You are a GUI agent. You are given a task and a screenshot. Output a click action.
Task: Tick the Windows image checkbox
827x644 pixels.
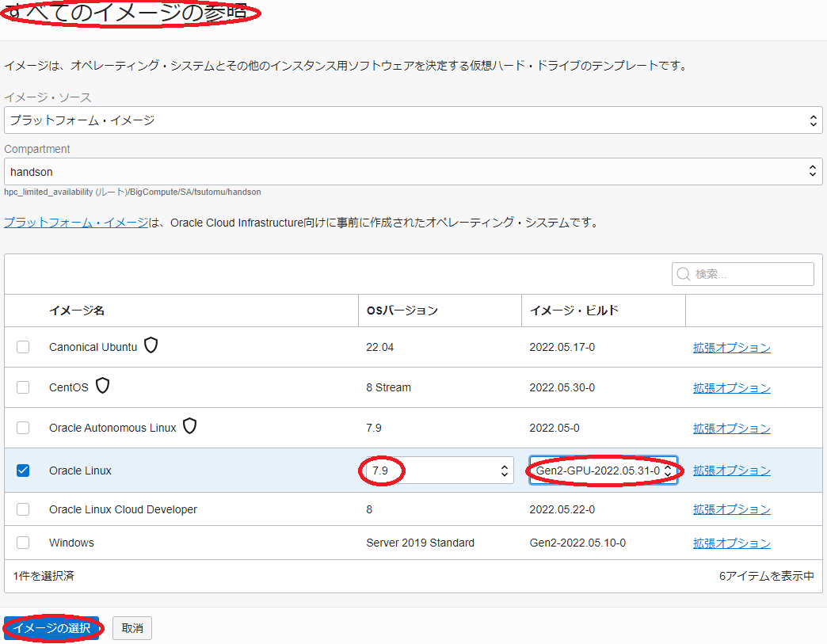[23, 543]
